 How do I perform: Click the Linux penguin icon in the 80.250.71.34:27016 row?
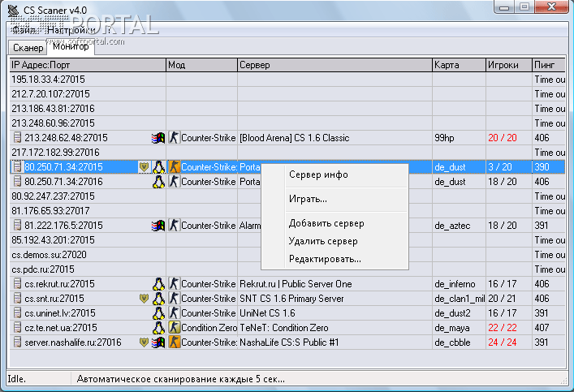pos(158,182)
